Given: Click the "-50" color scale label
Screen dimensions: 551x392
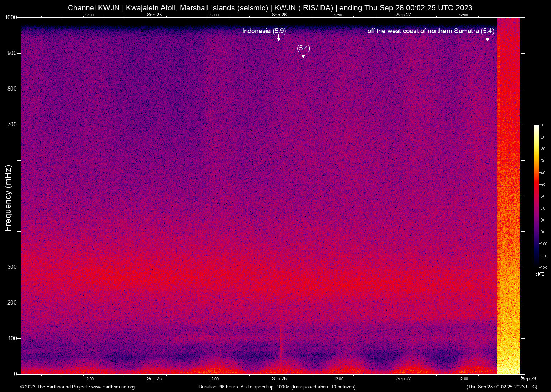Looking at the screenshot, I should pyautogui.click(x=542, y=185).
